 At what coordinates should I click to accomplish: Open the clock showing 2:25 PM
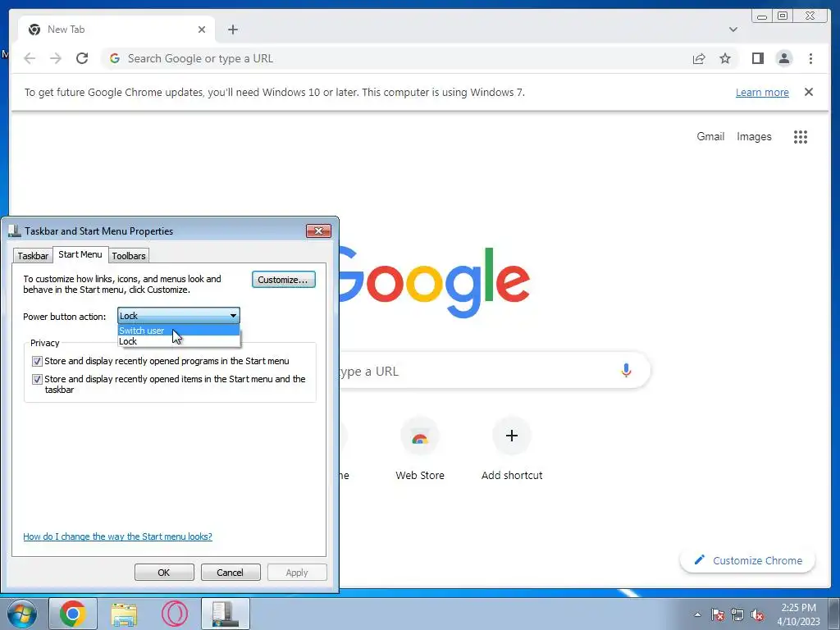(x=798, y=614)
